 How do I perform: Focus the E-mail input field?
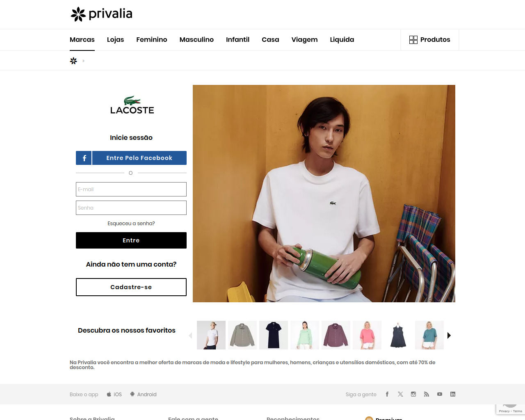(131, 189)
